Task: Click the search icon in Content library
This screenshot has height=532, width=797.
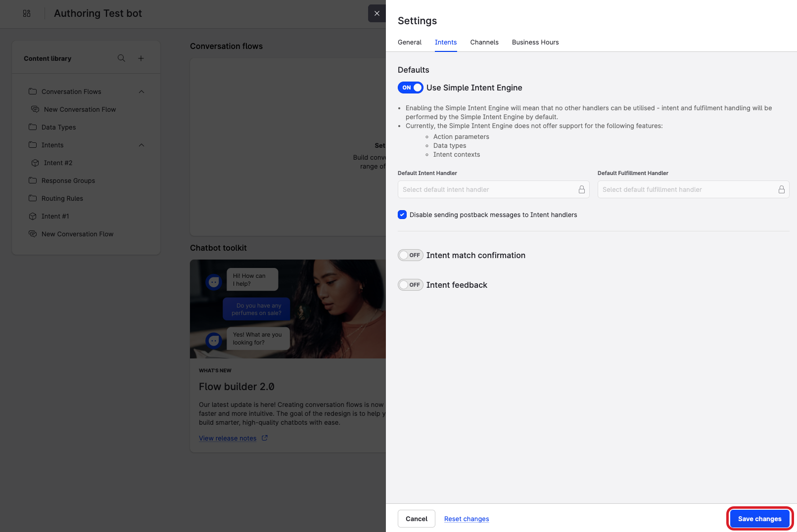Action: pos(121,58)
